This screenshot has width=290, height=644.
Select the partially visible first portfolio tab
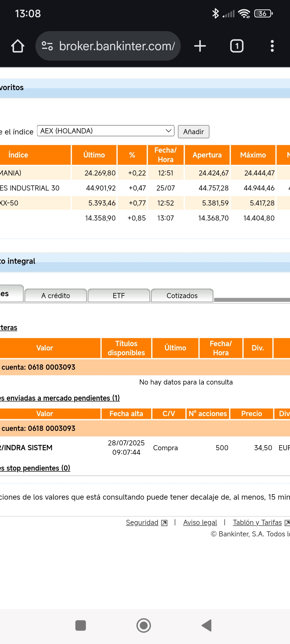pos(12,294)
